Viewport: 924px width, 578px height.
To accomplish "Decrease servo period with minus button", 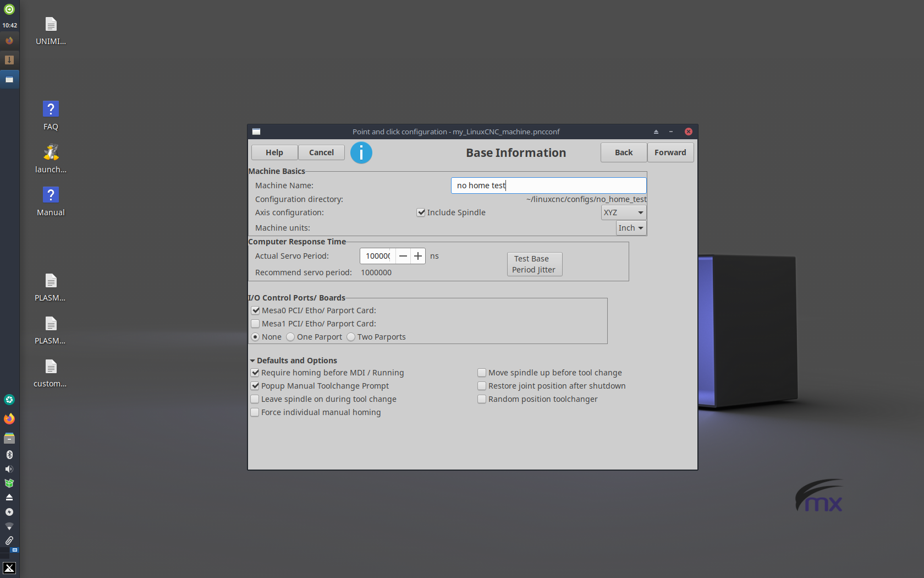I will (403, 256).
